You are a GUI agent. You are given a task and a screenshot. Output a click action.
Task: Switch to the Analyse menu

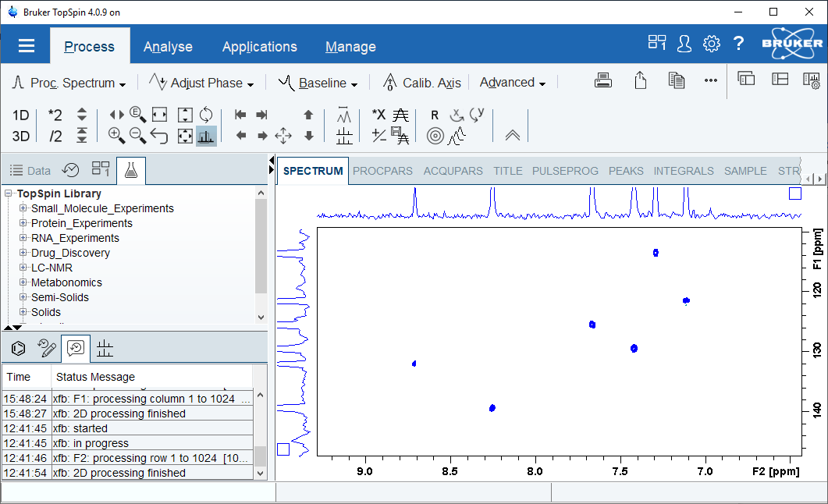click(168, 47)
